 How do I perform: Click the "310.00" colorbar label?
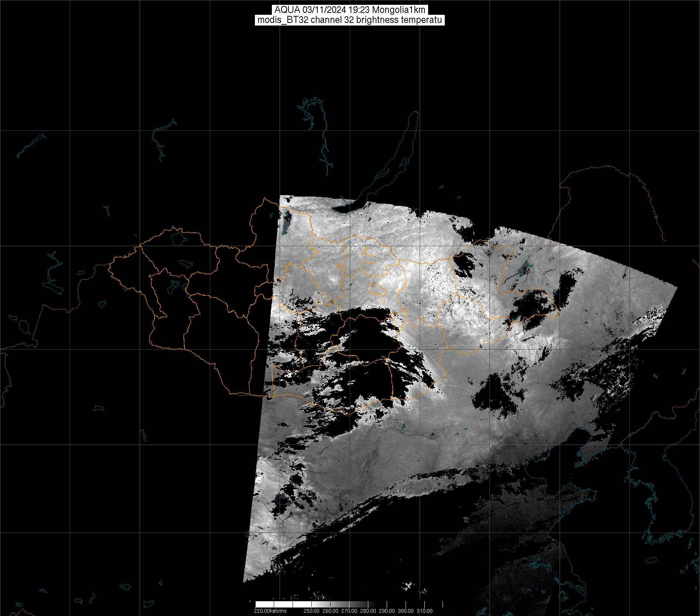(425, 611)
